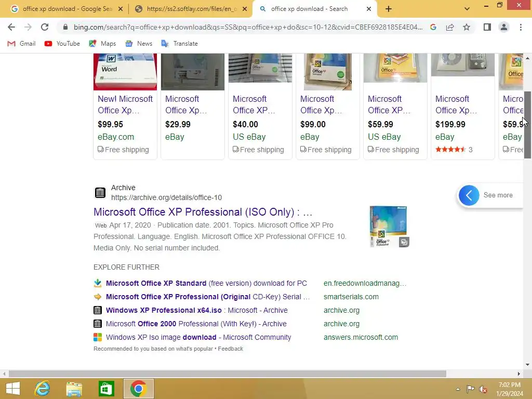Open Windows XP Professional x64.iso link
The image size is (532, 399).
pos(197,311)
